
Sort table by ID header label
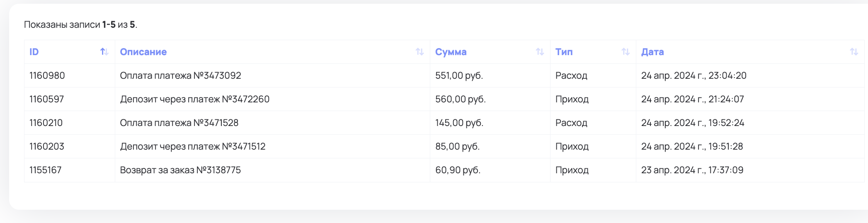coord(34,52)
